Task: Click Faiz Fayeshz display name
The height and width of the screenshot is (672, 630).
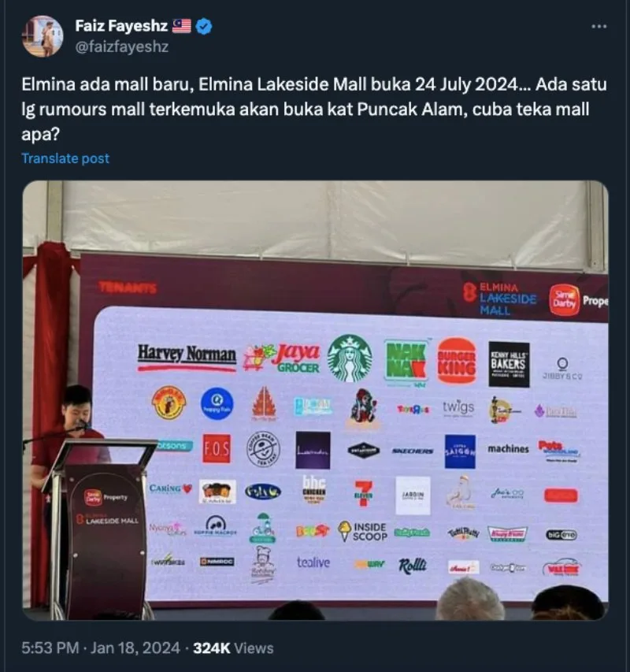Action: 121,26
